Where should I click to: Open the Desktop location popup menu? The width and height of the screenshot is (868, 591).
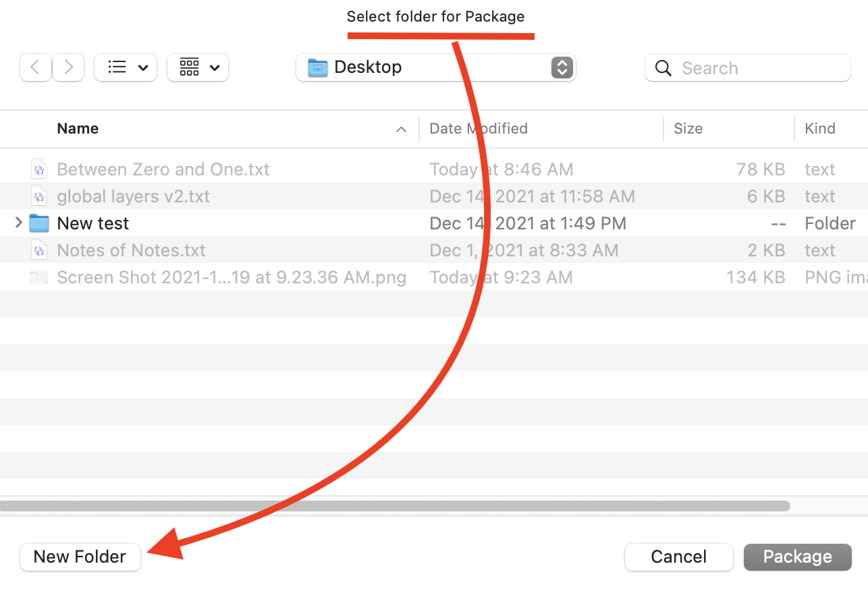tap(435, 67)
